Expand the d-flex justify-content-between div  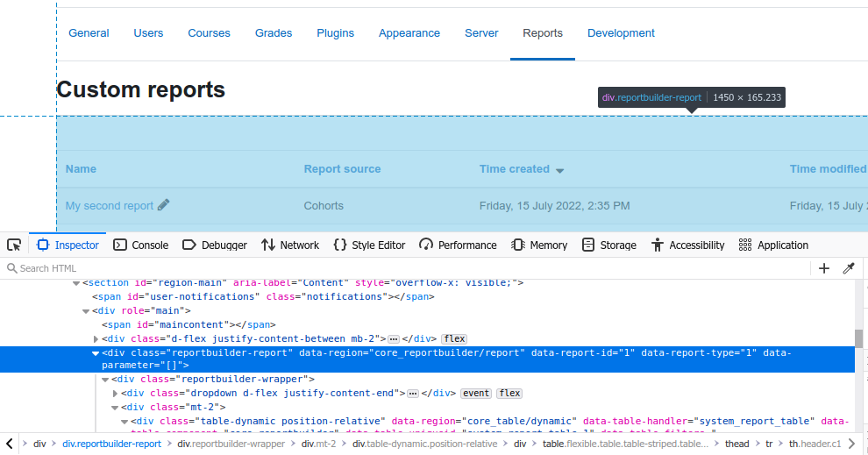(96, 338)
